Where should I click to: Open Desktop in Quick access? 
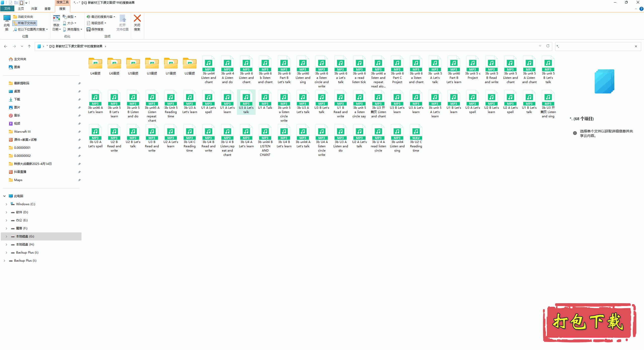coord(15,91)
